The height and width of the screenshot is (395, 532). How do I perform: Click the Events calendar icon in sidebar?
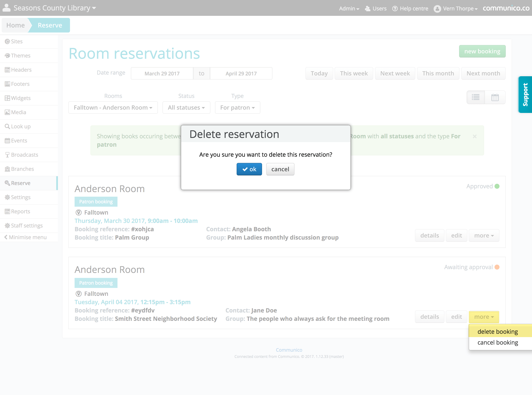7,141
